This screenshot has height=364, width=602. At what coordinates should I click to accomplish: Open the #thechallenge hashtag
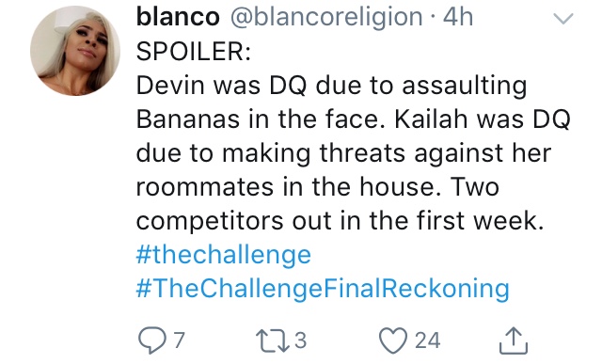coord(224,255)
